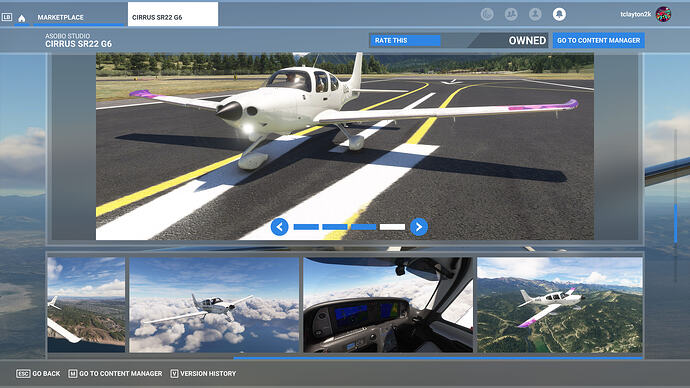
Task: Jump to first carousel slide indicator
Action: pyautogui.click(x=306, y=227)
